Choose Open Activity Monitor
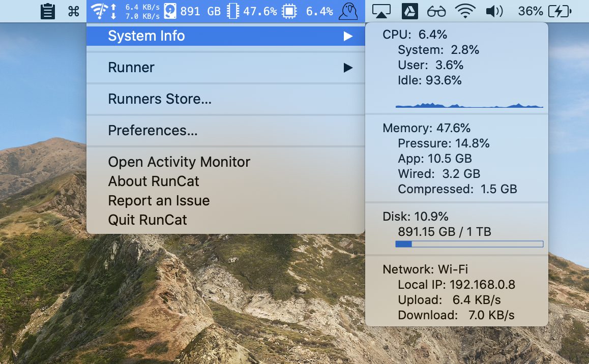Image resolution: width=589 pixels, height=364 pixels. (x=225, y=162)
